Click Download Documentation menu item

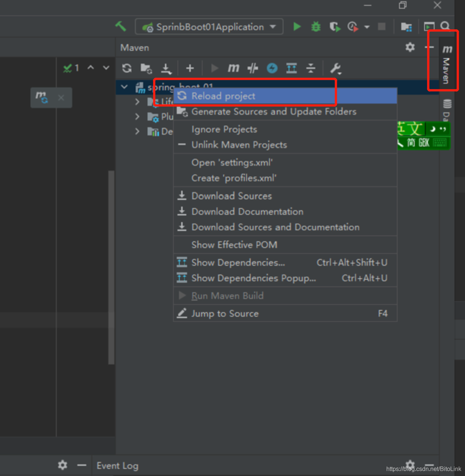click(285, 212)
